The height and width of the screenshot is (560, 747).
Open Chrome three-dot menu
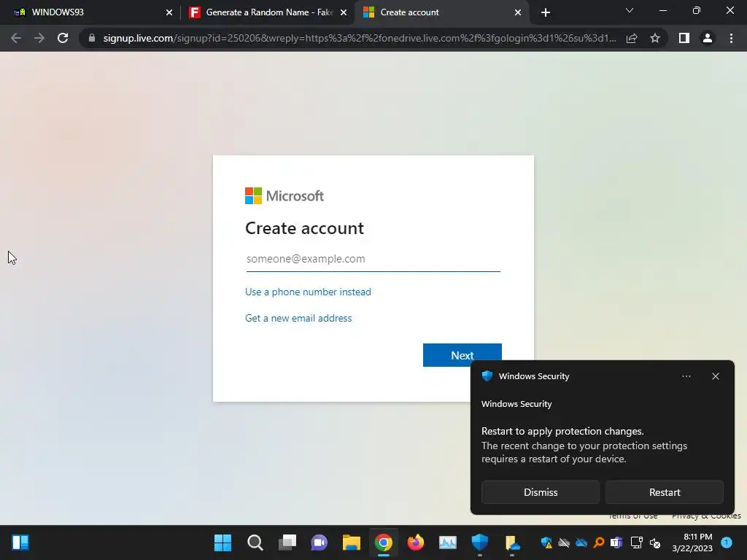click(x=731, y=38)
